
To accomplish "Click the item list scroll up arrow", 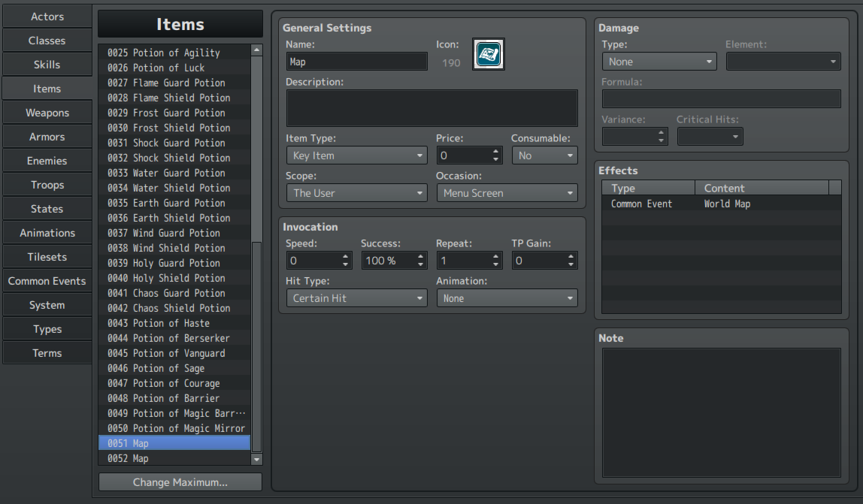I will 256,50.
